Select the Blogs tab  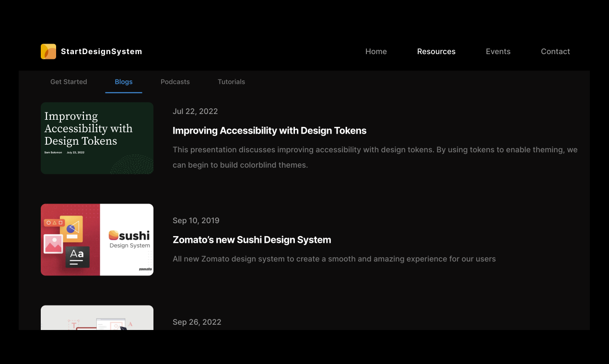[124, 82]
